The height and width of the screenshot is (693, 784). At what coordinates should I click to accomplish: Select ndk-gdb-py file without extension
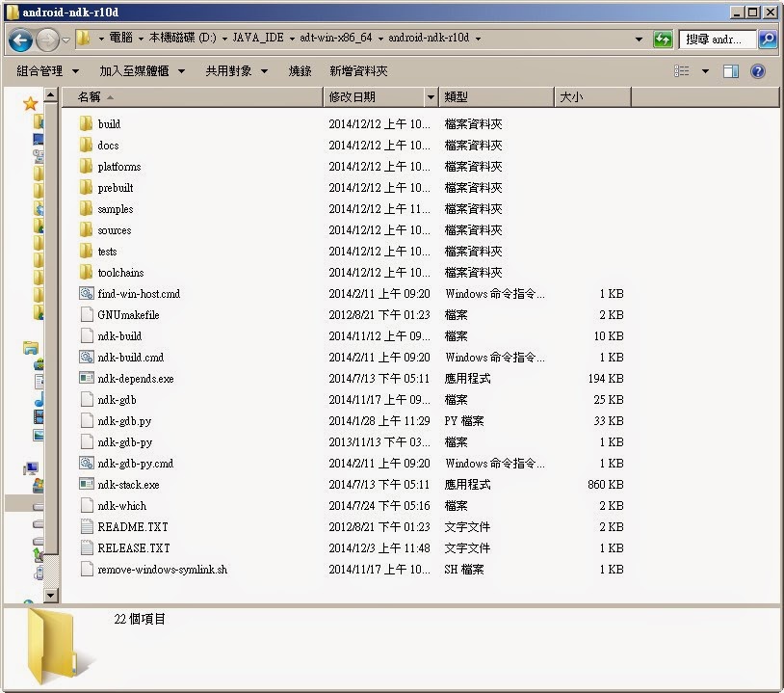(x=125, y=442)
